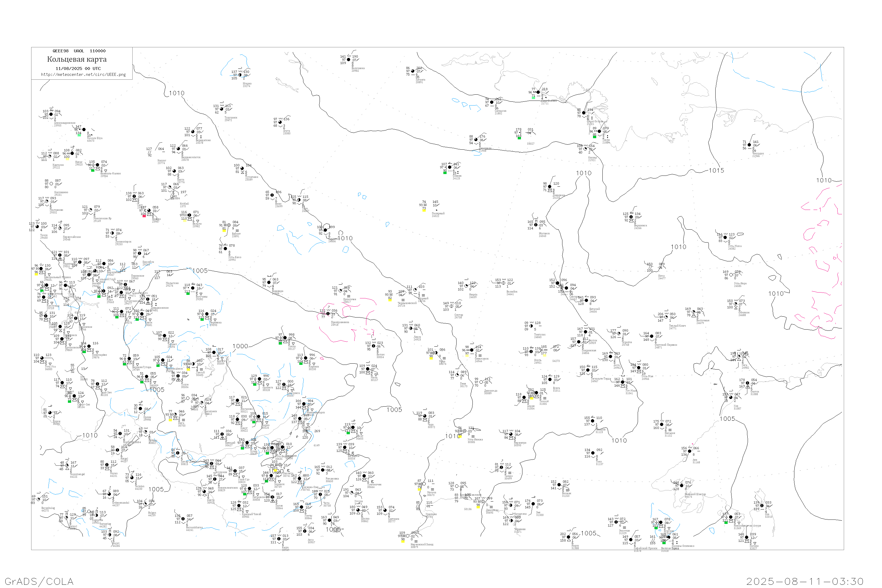Click the Агата 23383 station circle symbol
Screen dimensions: 882x588
(280, 122)
